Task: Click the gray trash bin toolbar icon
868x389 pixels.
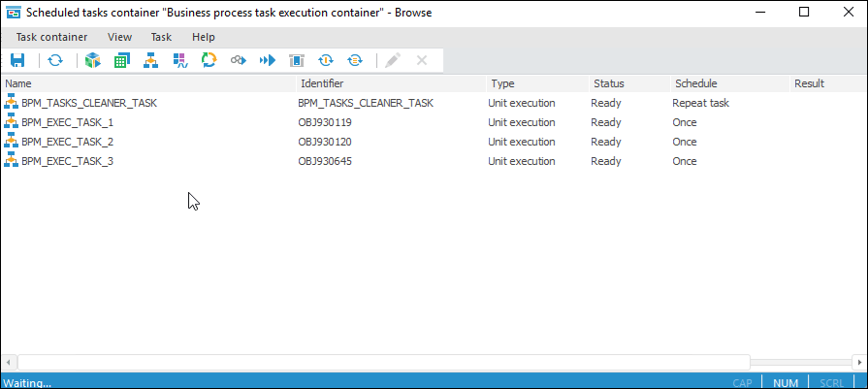Action: [296, 60]
